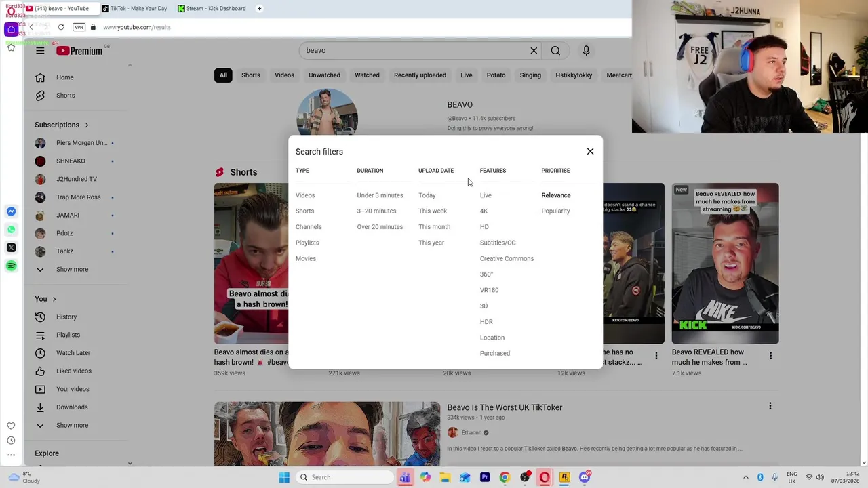Filter type by Playlists
This screenshot has width=868, height=488.
[307, 243]
